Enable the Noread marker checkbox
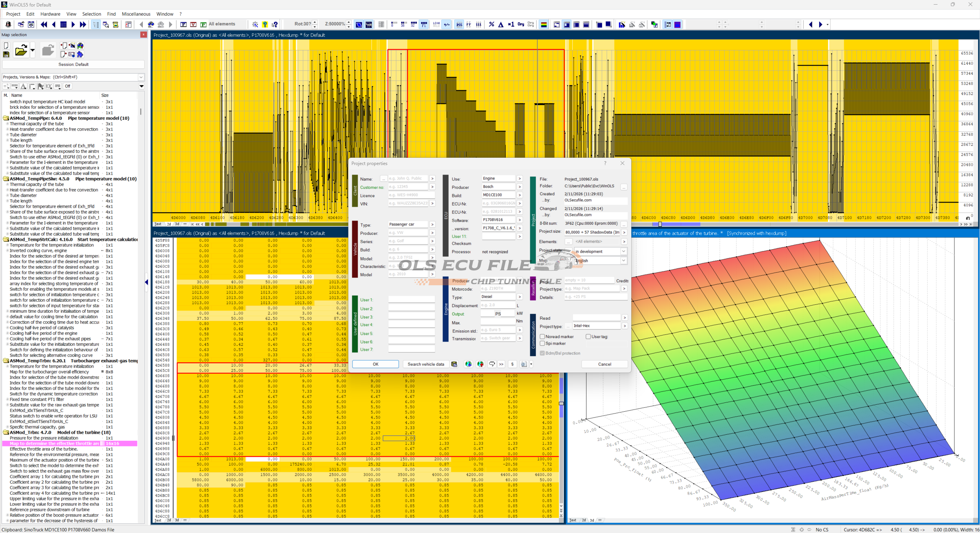Screen dimensions: 980x533 click(542, 337)
